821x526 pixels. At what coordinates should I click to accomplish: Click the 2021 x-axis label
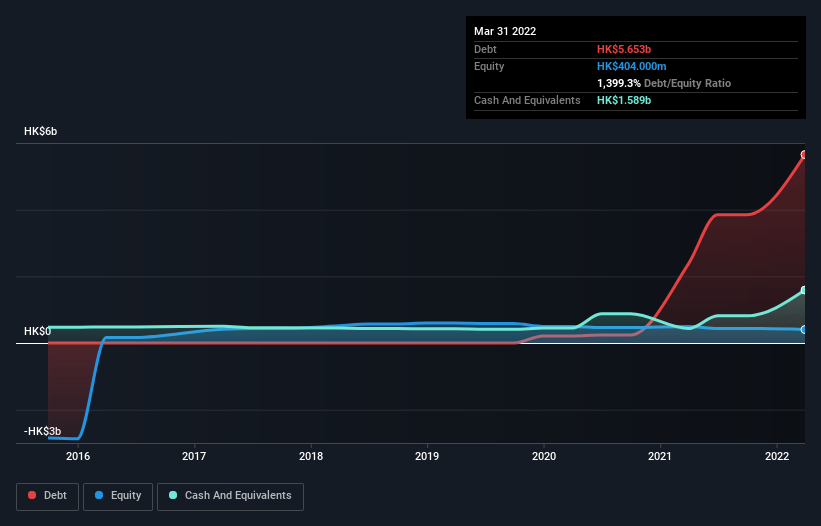coord(660,456)
